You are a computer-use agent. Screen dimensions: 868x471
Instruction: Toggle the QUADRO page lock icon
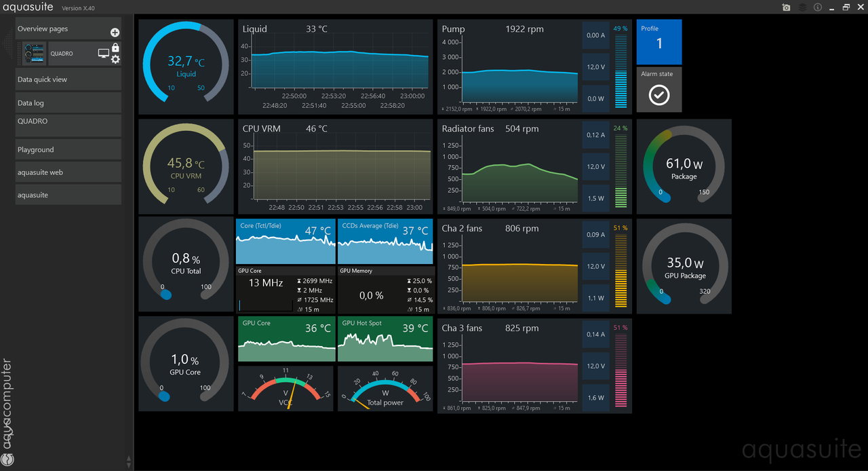coord(115,48)
